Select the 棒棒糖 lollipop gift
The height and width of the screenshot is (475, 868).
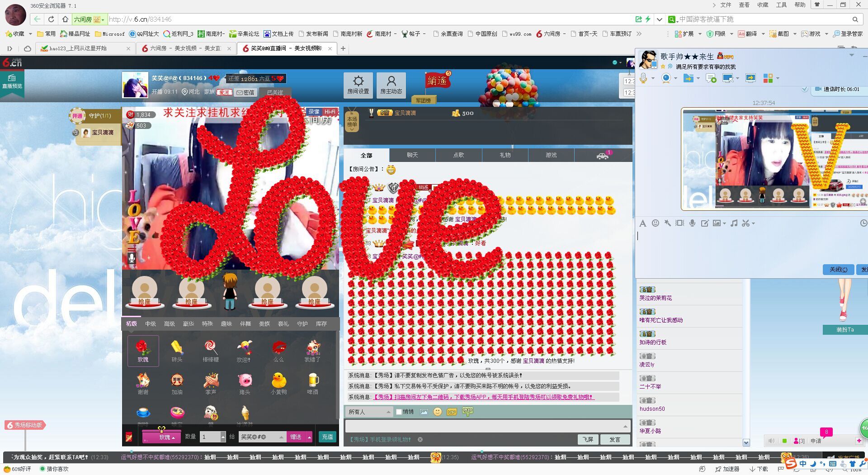click(x=211, y=351)
